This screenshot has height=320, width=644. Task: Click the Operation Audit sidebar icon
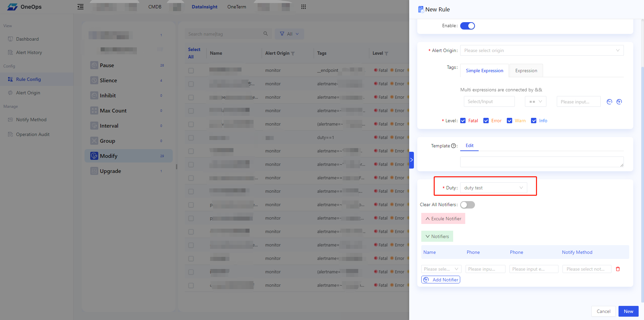tap(10, 134)
